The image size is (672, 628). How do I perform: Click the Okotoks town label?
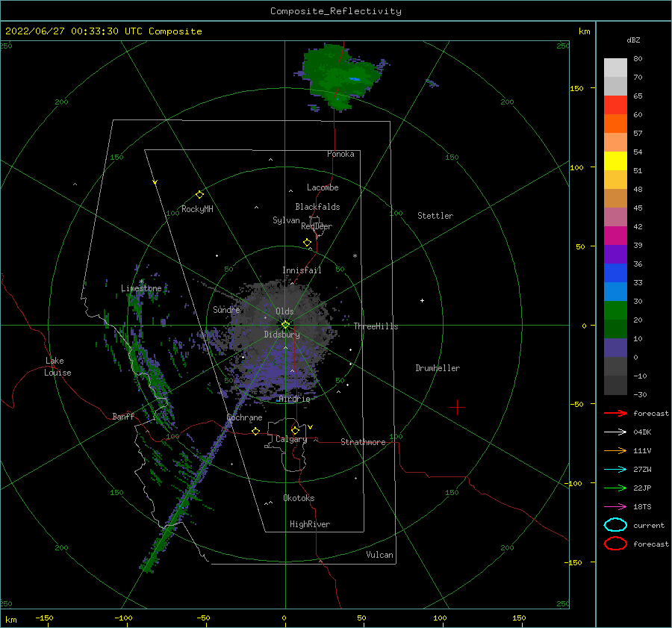(299, 498)
